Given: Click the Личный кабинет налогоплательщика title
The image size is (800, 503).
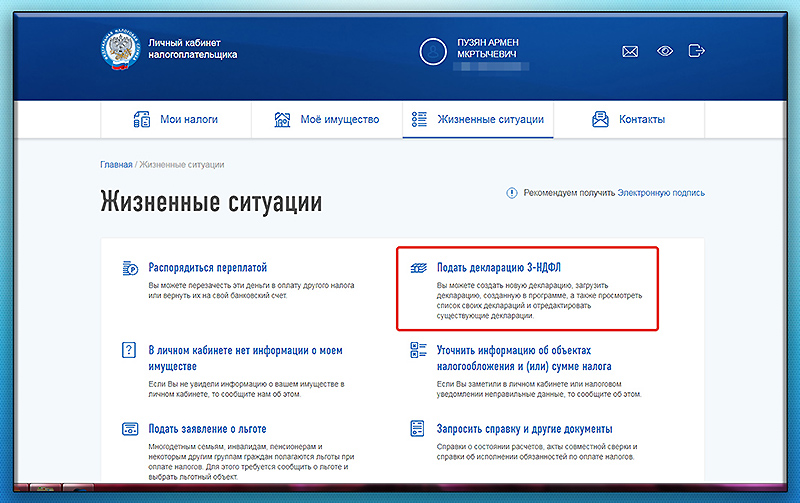Looking at the screenshot, I should [x=192, y=48].
